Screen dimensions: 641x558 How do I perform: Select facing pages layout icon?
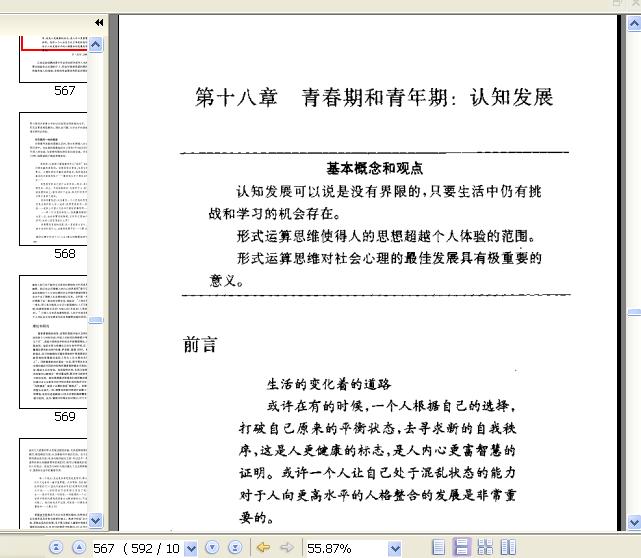point(509,547)
